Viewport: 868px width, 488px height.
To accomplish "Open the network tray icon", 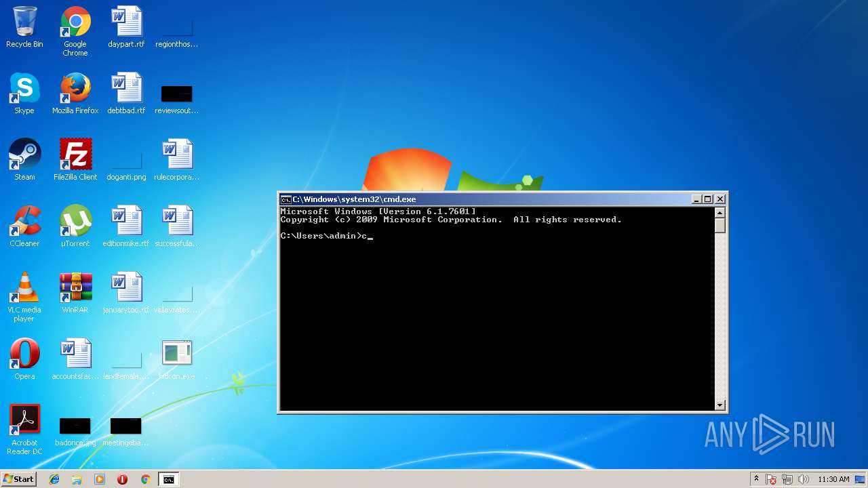I will 787,479.
